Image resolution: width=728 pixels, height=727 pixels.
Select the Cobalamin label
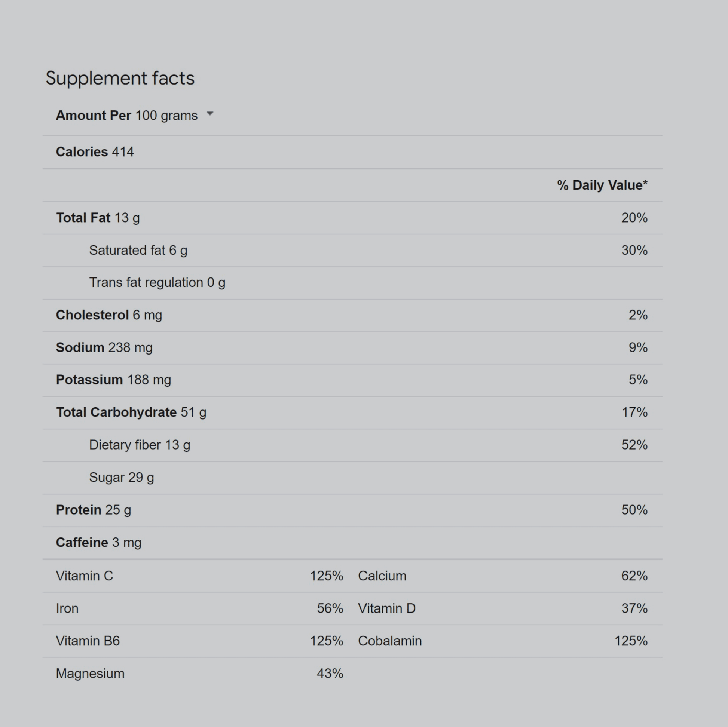point(389,641)
